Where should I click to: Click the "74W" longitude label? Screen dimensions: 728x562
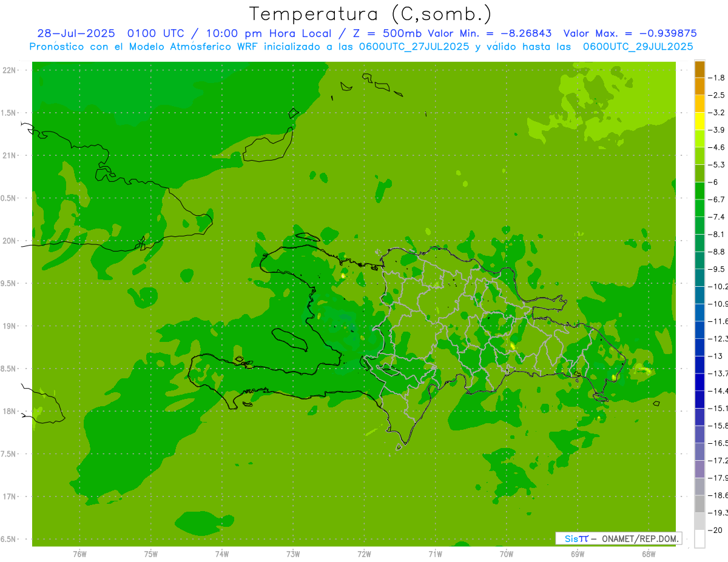(x=222, y=554)
